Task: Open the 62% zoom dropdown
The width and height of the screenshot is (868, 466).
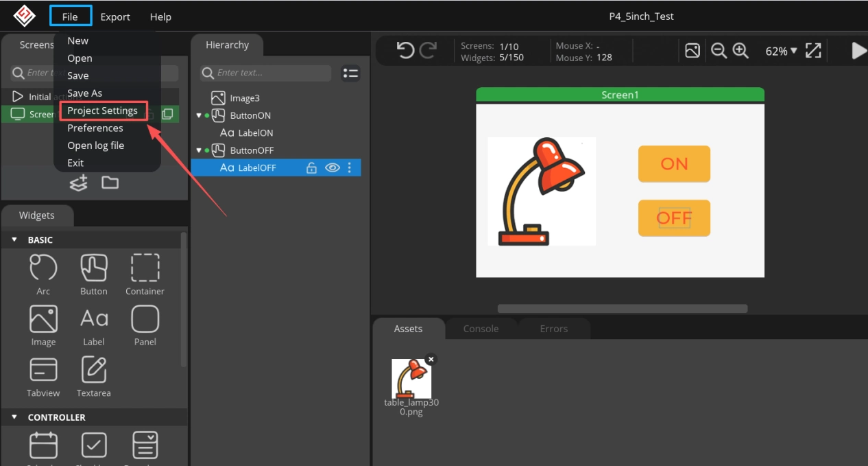Action: point(782,51)
